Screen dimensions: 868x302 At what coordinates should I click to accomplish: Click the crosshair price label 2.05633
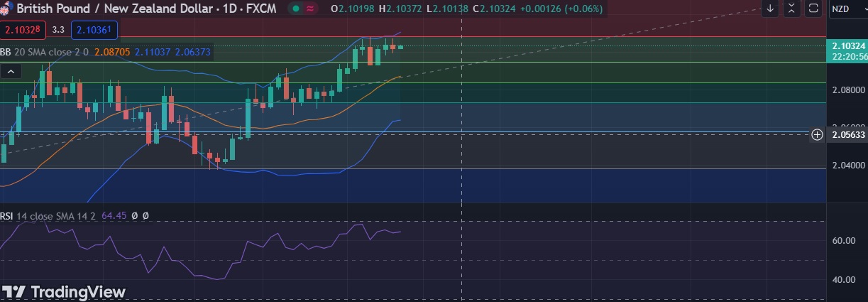(x=847, y=134)
